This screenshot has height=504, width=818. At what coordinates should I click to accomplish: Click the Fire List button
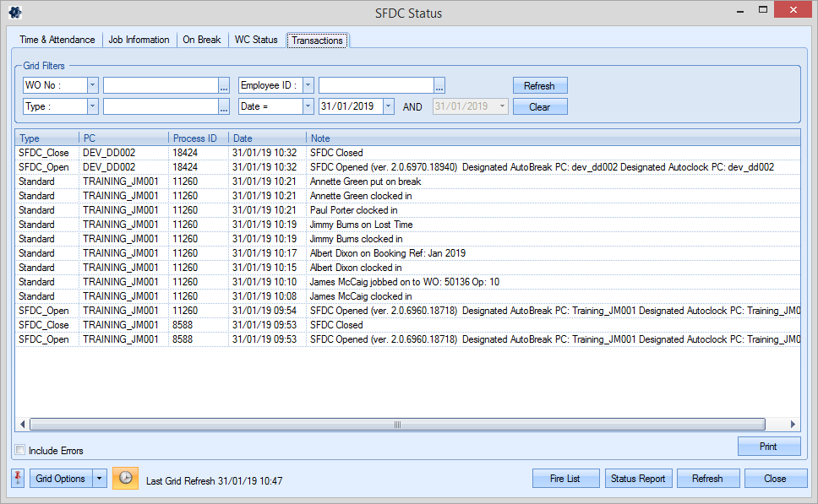tap(565, 479)
